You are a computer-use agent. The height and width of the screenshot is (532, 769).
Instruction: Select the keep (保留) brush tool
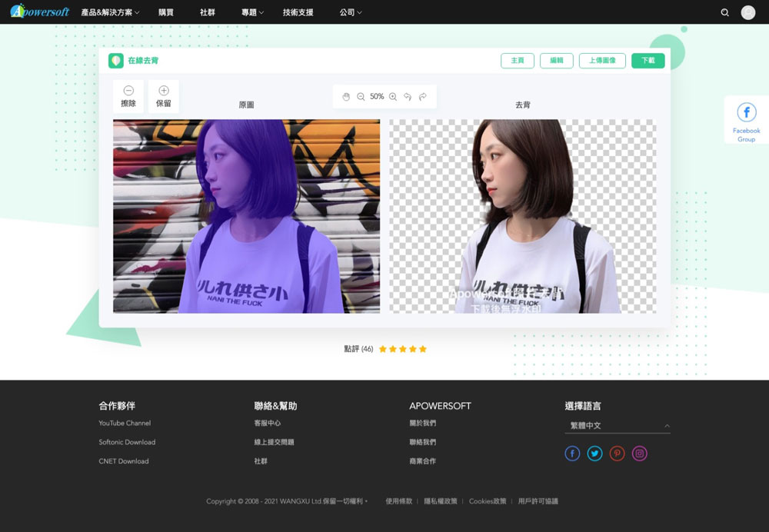click(x=163, y=96)
